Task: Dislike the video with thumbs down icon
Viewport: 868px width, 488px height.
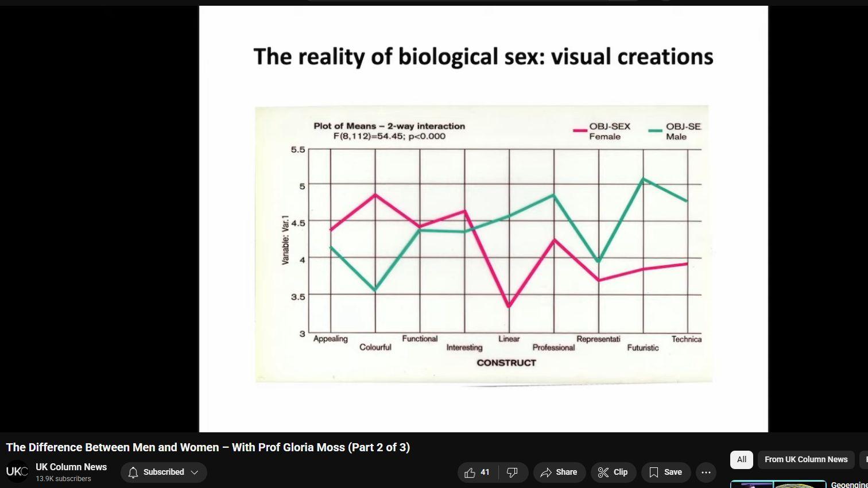Action: [513, 472]
